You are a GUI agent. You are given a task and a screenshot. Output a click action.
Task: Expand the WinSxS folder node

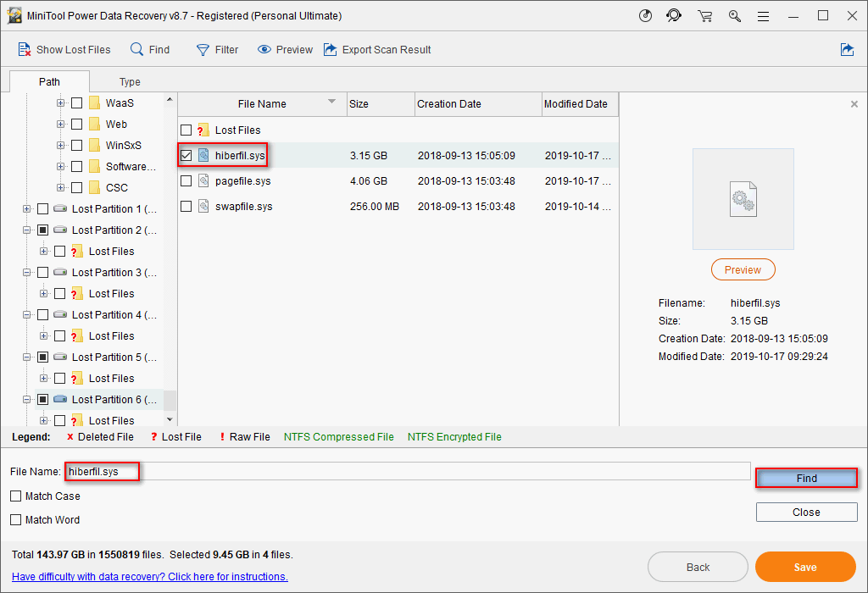point(60,146)
